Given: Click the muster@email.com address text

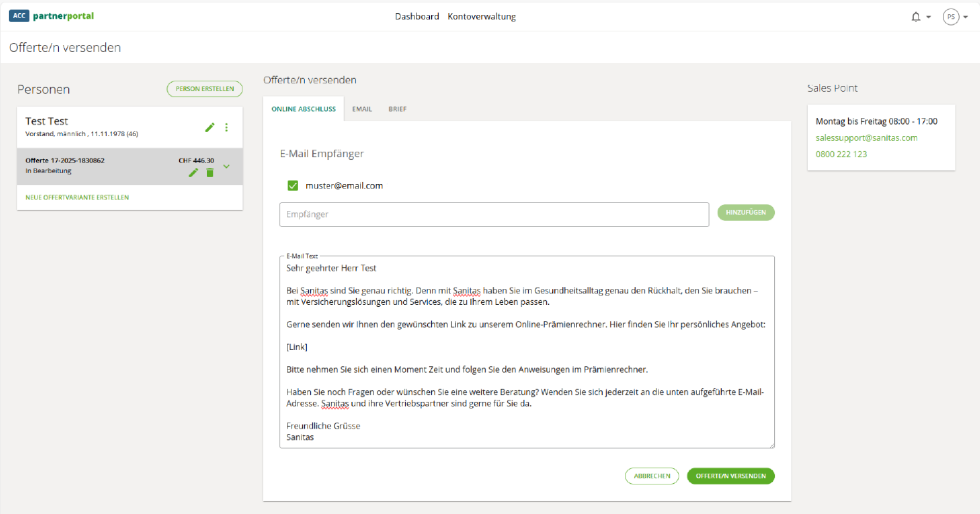Looking at the screenshot, I should (x=344, y=186).
